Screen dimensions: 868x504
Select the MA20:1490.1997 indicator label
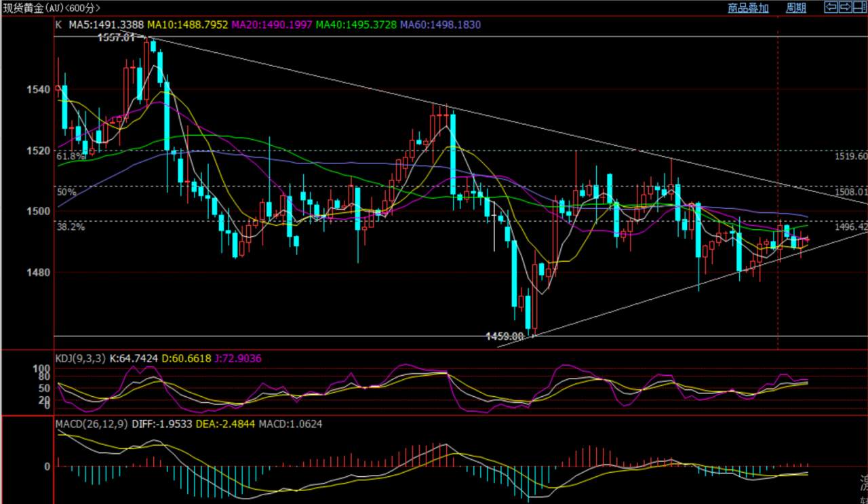pos(273,25)
